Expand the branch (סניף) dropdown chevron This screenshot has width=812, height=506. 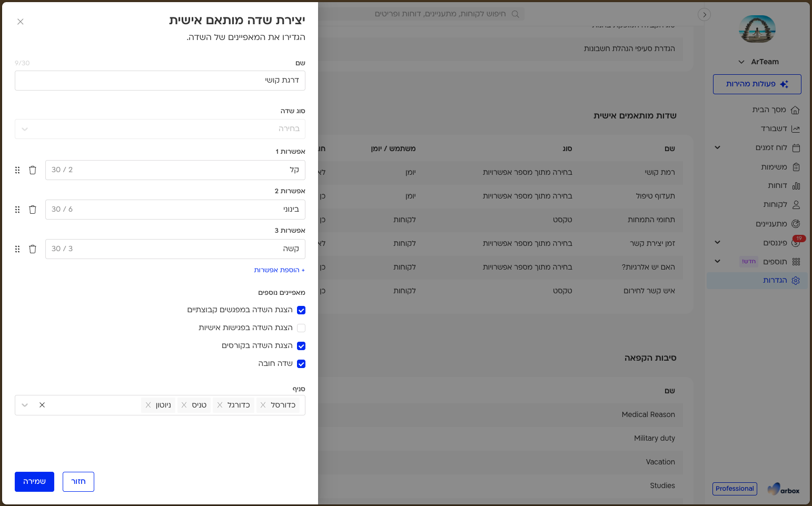[x=25, y=405]
